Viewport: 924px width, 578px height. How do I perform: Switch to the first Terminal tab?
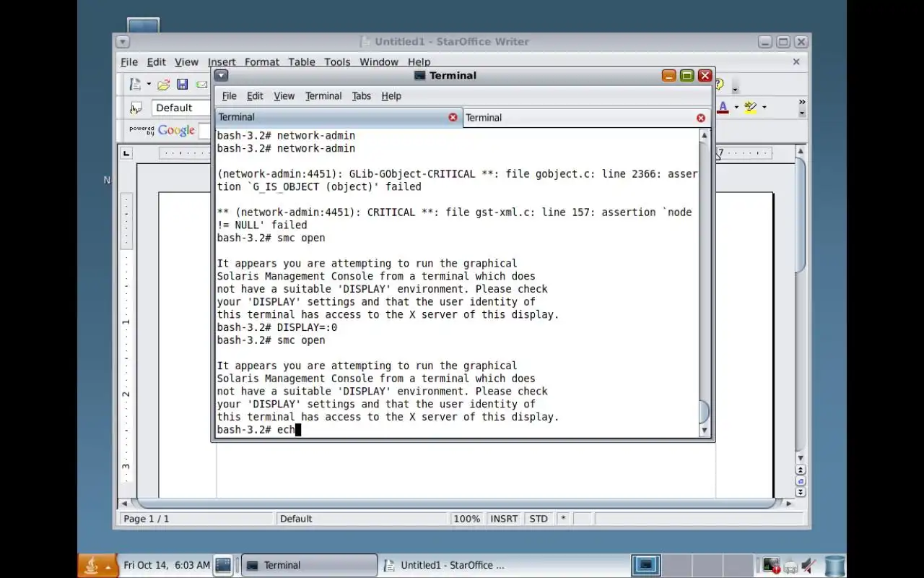point(338,117)
